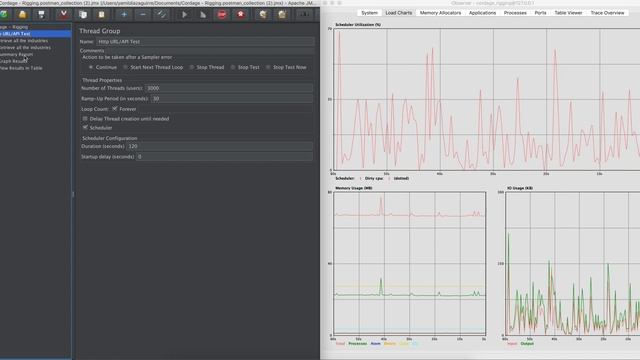Open the Memory Allocators tab

(x=440, y=13)
